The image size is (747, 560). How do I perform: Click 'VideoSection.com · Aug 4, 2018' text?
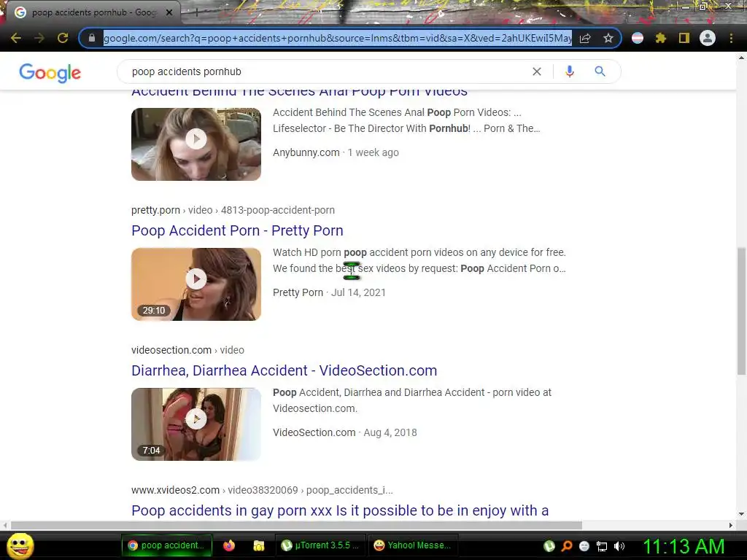(345, 432)
